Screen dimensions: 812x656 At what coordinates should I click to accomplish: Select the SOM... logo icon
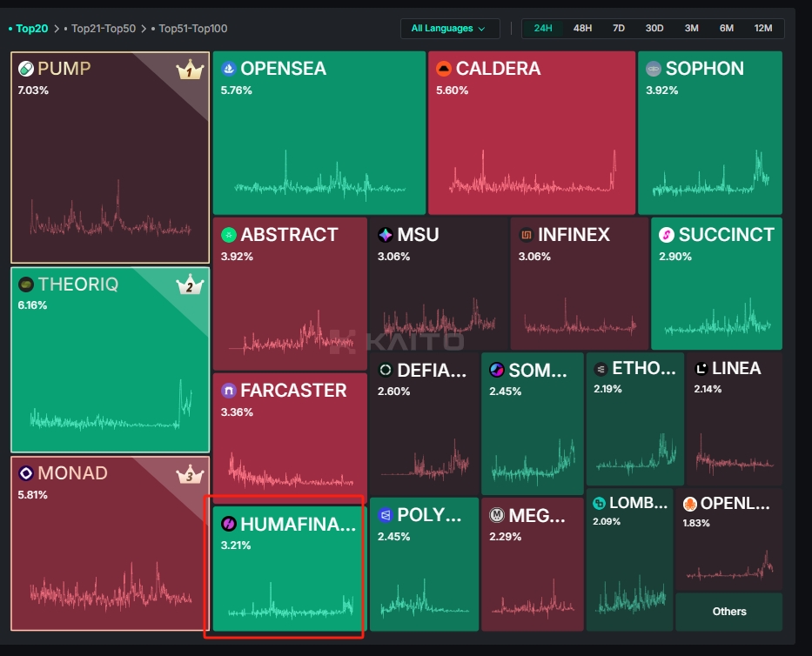(x=497, y=371)
